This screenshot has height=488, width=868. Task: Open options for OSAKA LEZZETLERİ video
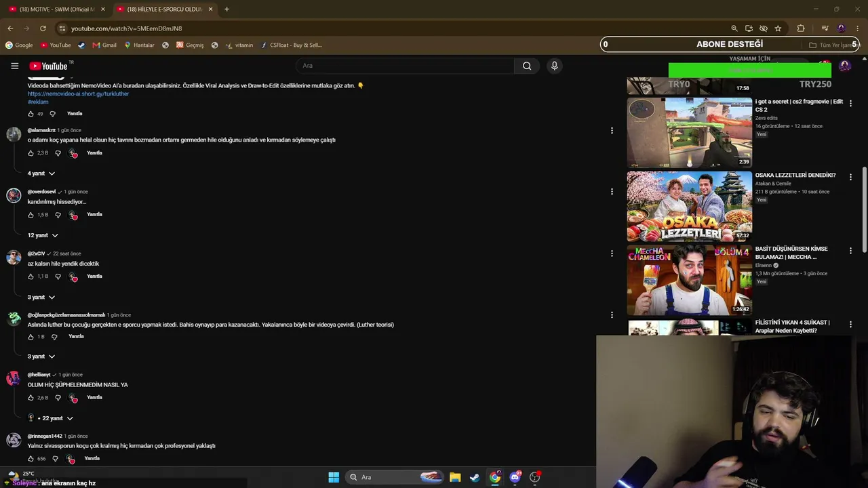point(850,177)
